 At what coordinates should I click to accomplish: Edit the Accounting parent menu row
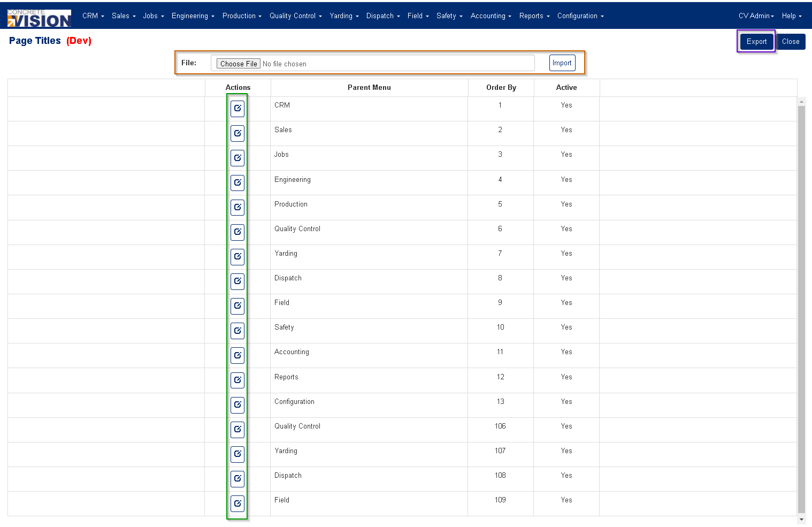pyautogui.click(x=238, y=355)
